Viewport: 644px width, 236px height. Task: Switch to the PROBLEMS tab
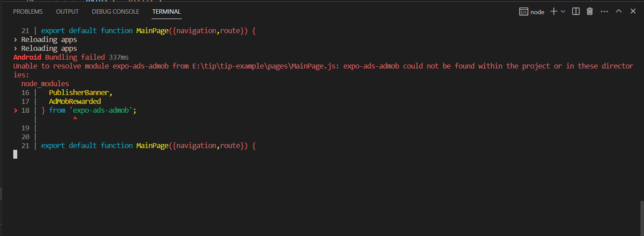point(28,11)
